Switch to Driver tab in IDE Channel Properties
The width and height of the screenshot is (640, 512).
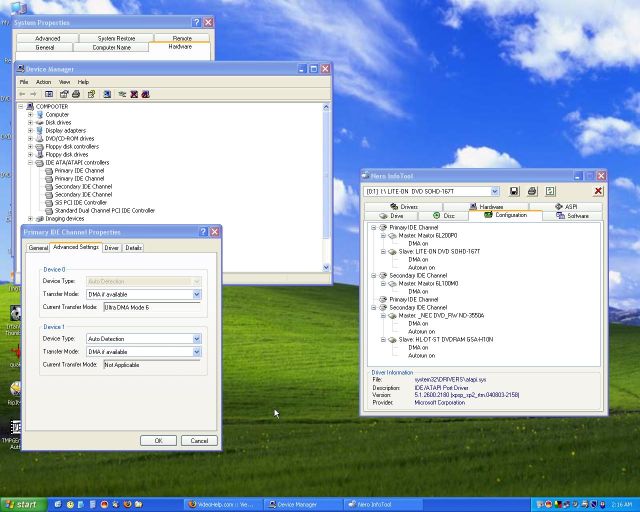point(111,248)
